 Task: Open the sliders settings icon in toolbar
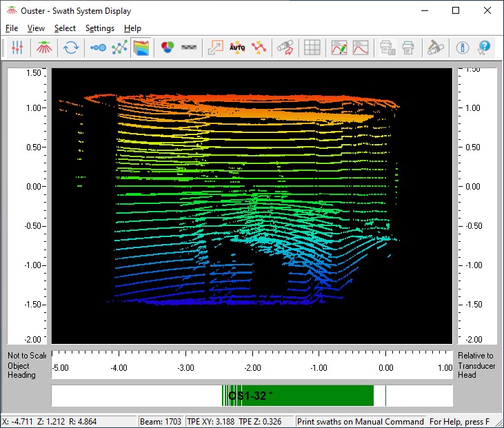click(x=18, y=48)
